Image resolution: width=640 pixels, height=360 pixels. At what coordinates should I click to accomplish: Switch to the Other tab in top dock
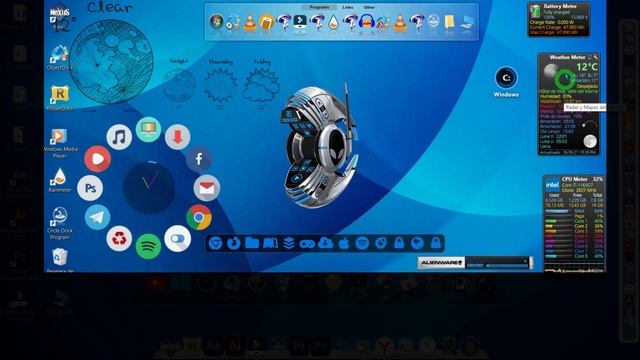click(x=369, y=7)
